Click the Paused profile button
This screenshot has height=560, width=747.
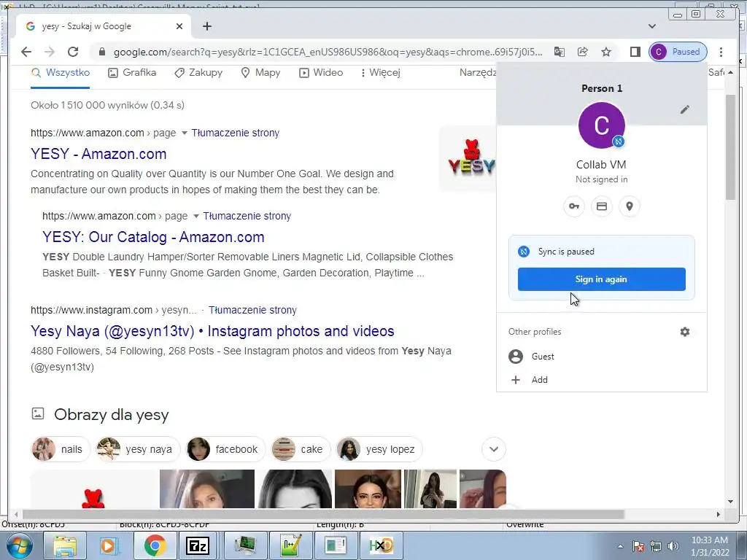pyautogui.click(x=678, y=52)
